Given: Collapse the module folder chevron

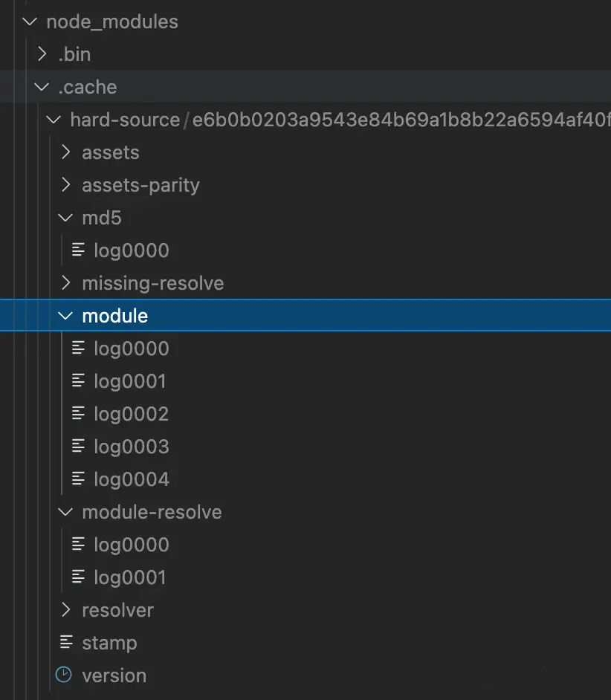Looking at the screenshot, I should pyautogui.click(x=65, y=315).
